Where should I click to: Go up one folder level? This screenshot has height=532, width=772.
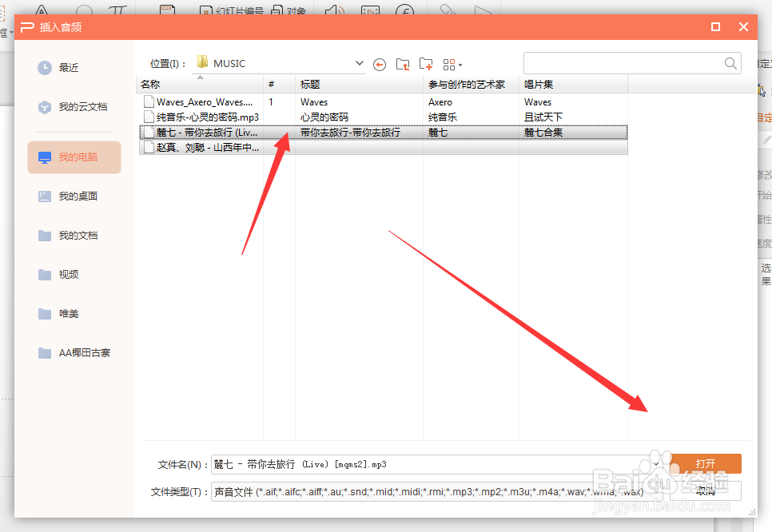(403, 63)
